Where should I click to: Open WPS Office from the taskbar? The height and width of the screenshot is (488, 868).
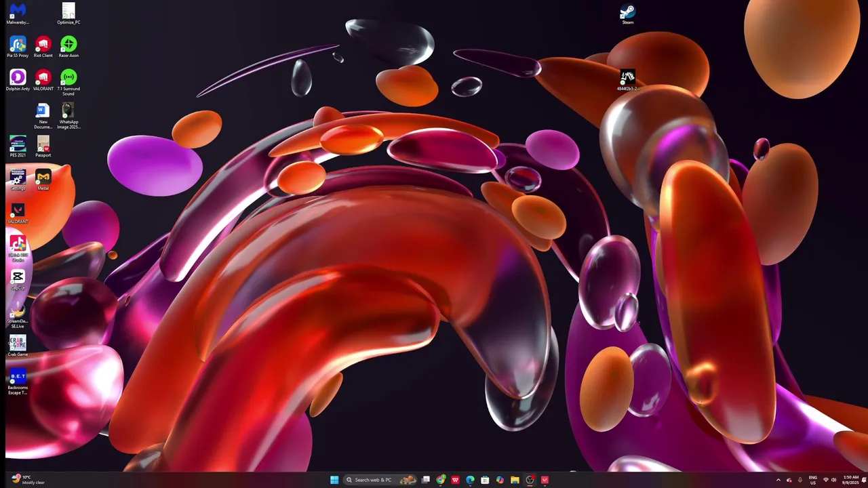coord(456,480)
